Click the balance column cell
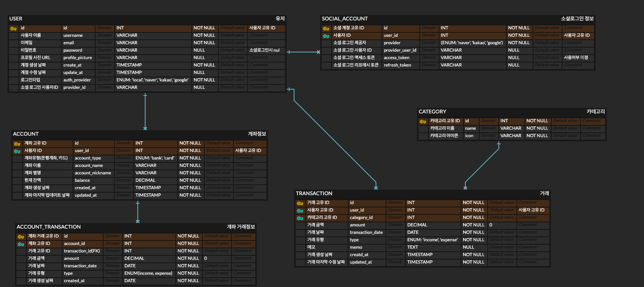Screen dimensions: 644x287 [x=94, y=180]
